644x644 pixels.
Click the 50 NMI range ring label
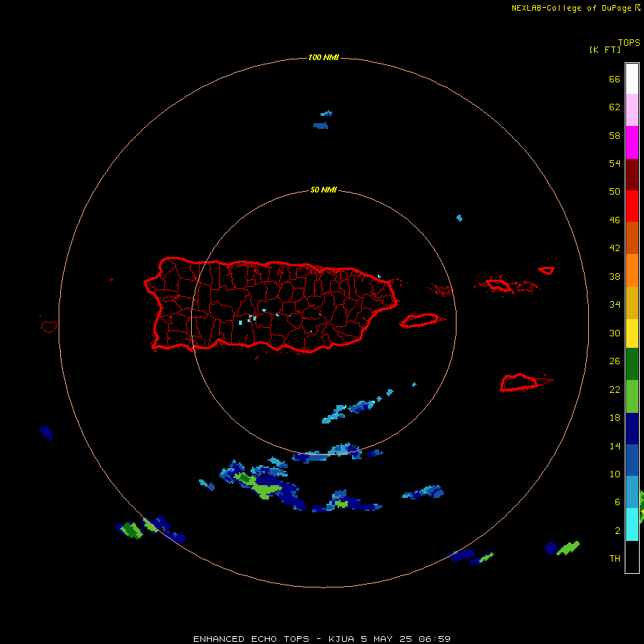pyautogui.click(x=323, y=190)
